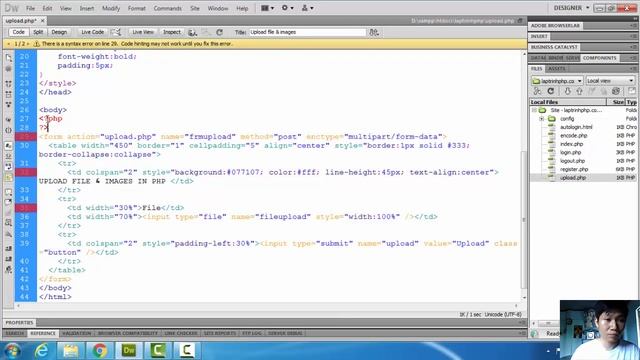
Task: Open the Insert menu
Action: pyautogui.click(x=87, y=8)
